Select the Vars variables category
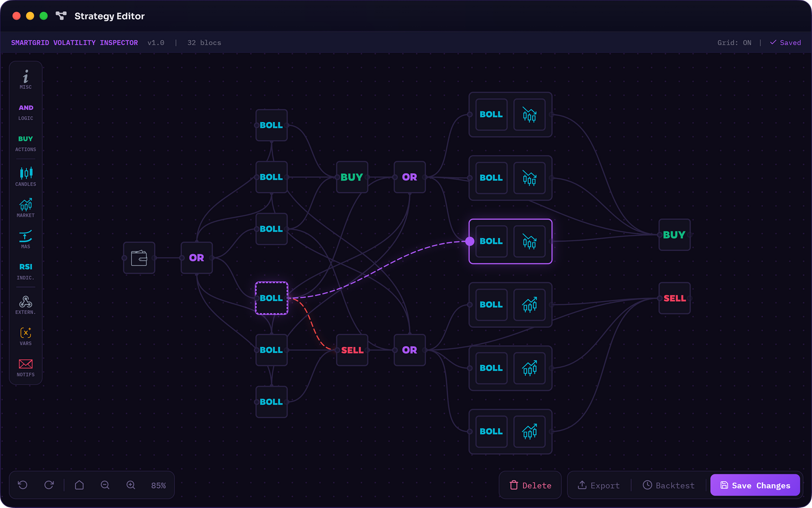Screen dimensions: 812x508 pos(26,336)
